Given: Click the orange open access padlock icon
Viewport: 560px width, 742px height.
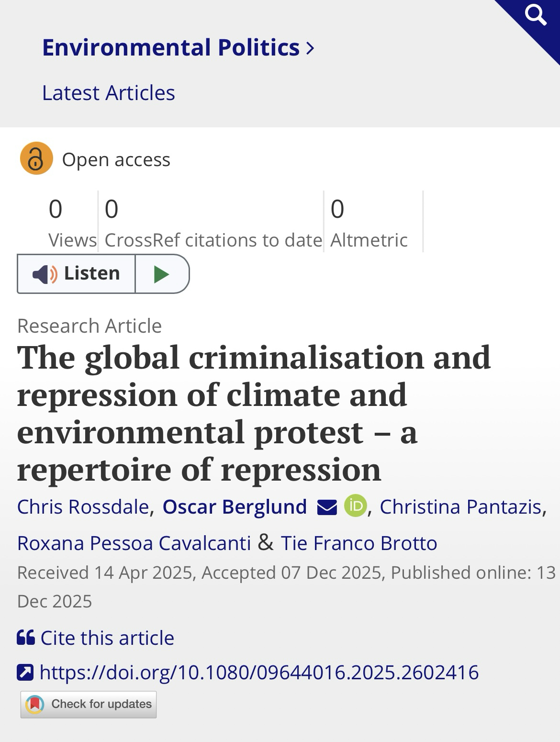Looking at the screenshot, I should [36, 158].
